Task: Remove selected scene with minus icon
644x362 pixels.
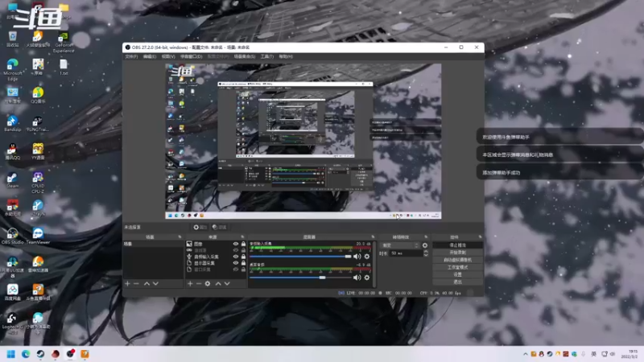Action: (x=136, y=284)
